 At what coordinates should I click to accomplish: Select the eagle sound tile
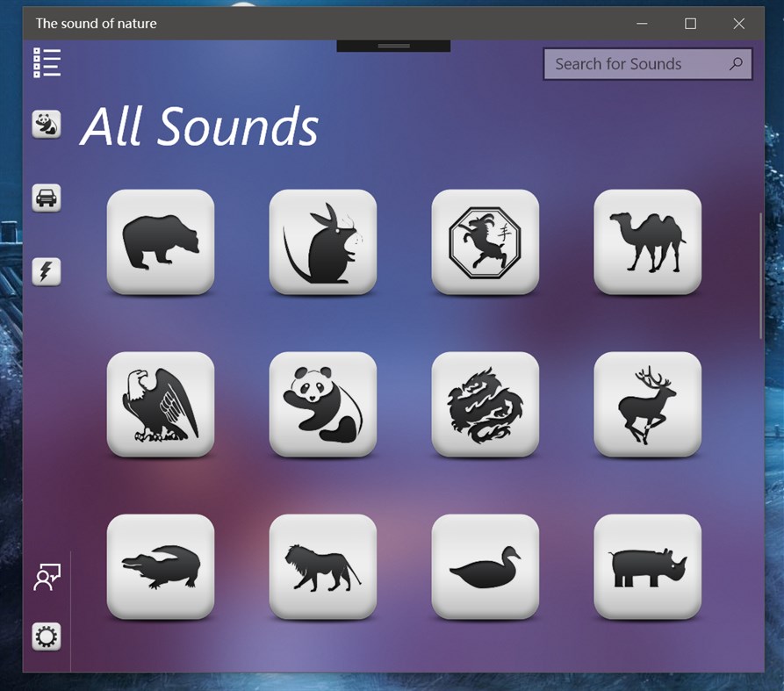pos(161,404)
